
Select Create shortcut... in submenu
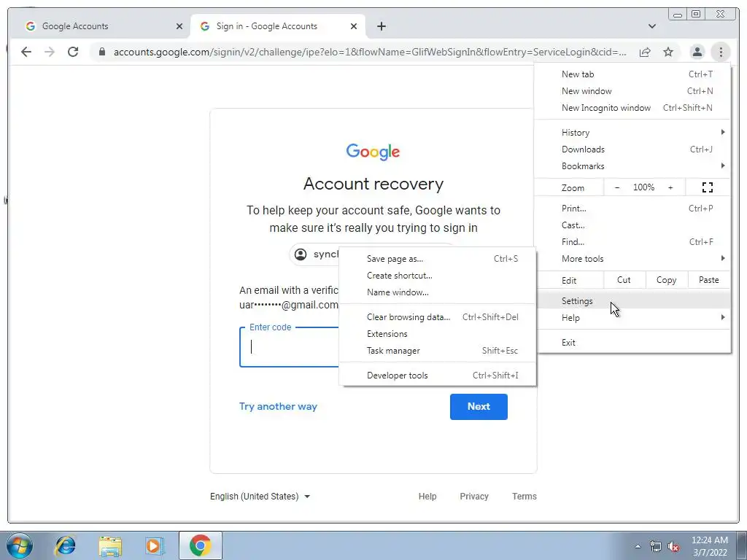point(438,275)
